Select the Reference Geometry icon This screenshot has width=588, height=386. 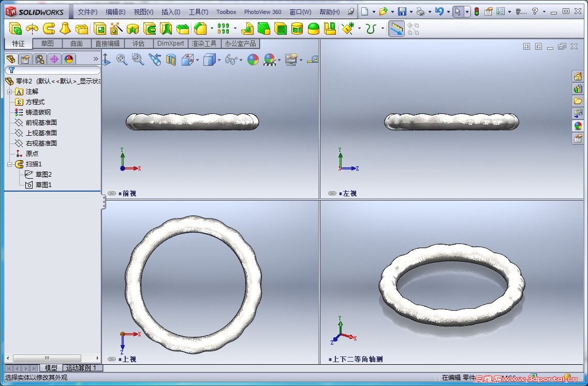(348, 28)
